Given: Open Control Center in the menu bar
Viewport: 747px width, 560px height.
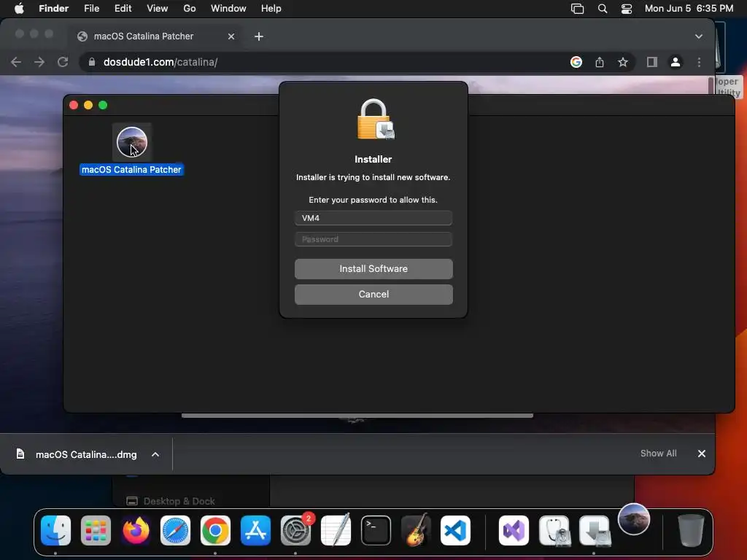Looking at the screenshot, I should click(627, 9).
